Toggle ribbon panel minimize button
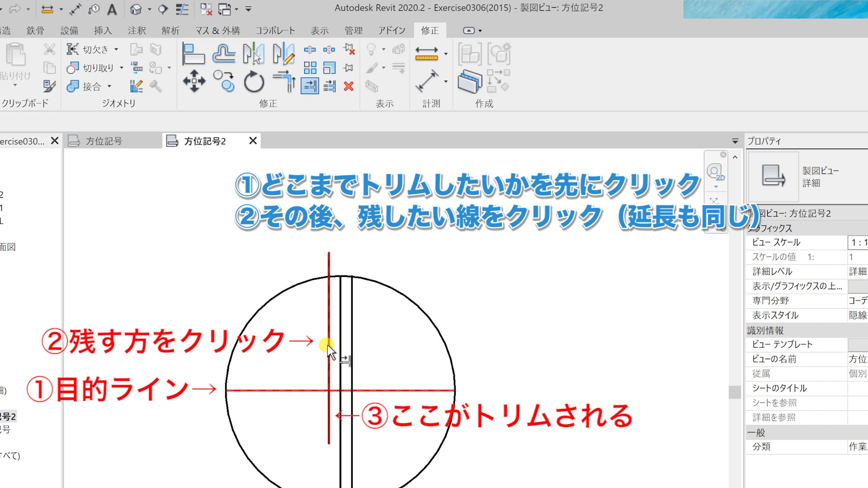This screenshot has width=868, height=488. [x=469, y=31]
